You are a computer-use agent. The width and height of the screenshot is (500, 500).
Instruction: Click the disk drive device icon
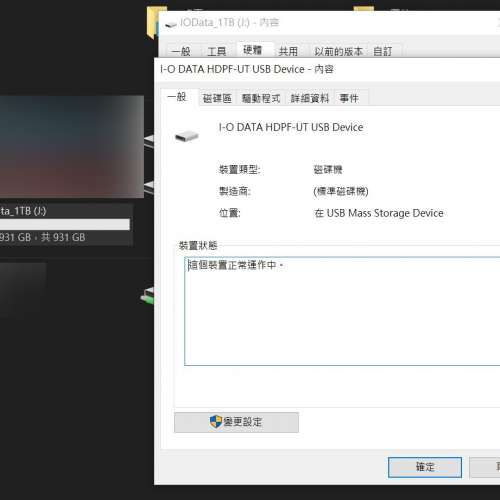(187, 136)
